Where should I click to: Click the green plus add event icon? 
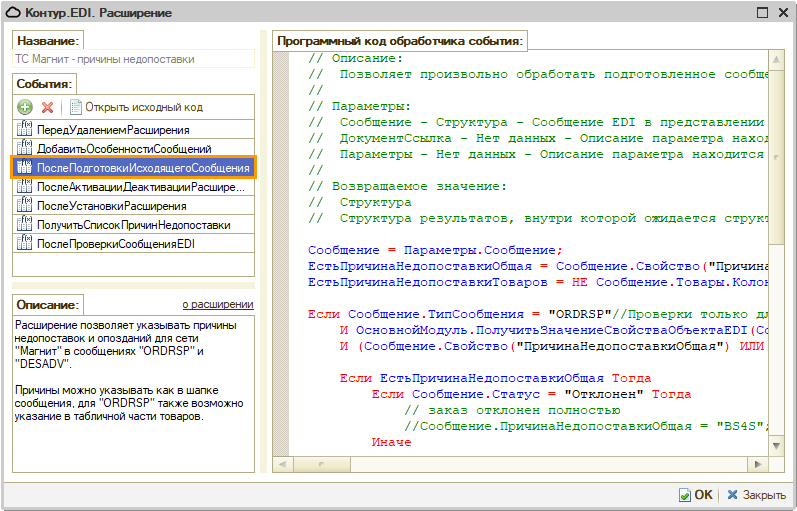25,107
